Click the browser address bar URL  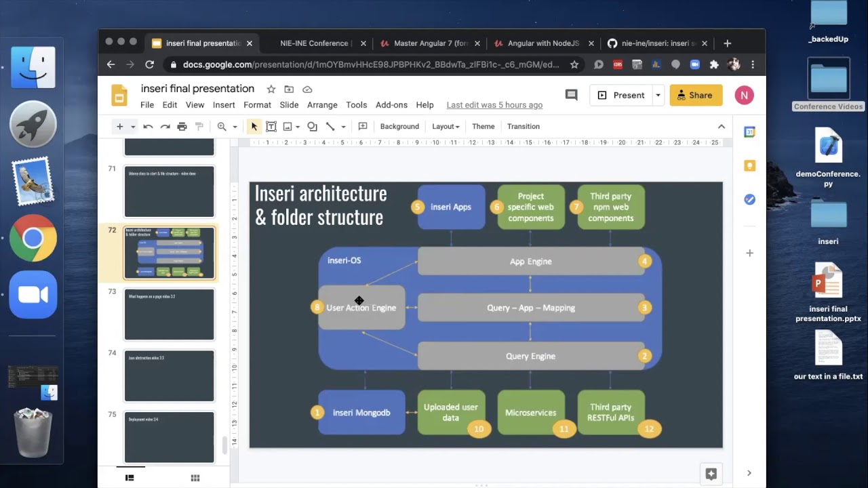click(x=371, y=65)
